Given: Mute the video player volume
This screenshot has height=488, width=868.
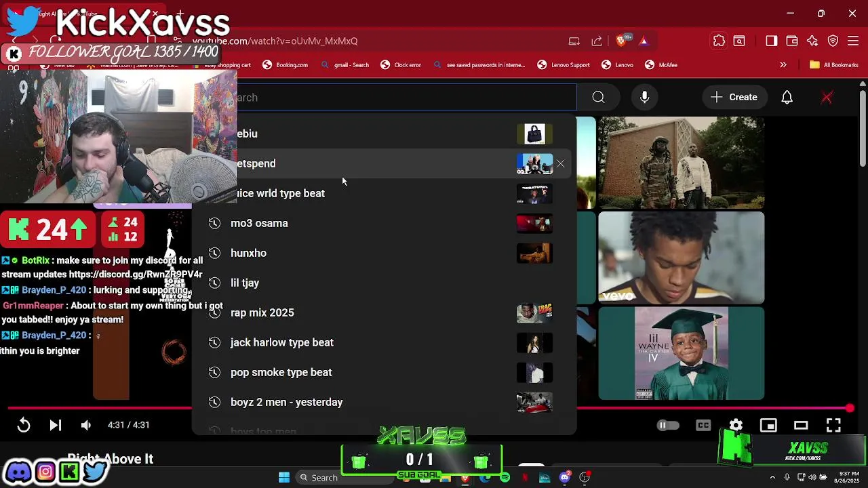Looking at the screenshot, I should pos(86,425).
